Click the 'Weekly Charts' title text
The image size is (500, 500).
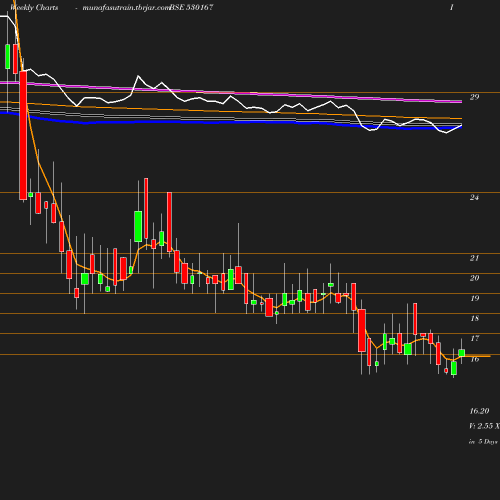coord(34,7)
